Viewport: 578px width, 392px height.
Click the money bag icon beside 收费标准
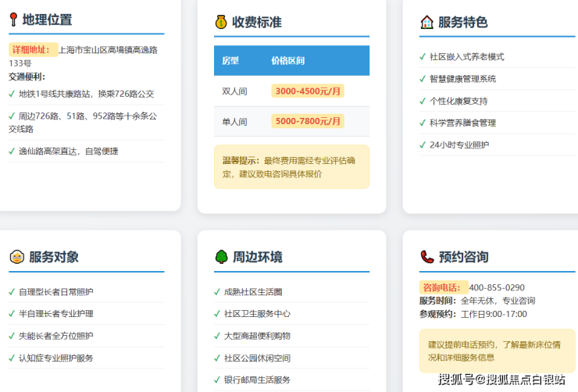[221, 22]
